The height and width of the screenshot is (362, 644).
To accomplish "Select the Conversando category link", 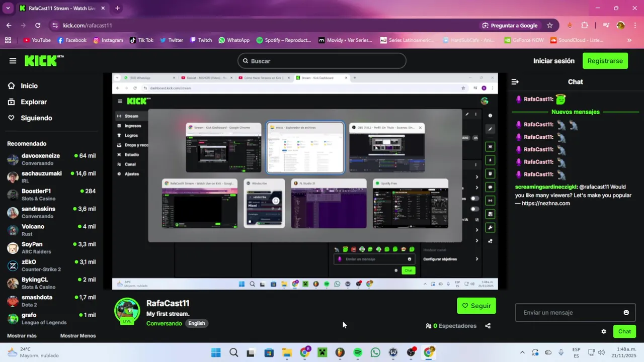I will pos(164,323).
